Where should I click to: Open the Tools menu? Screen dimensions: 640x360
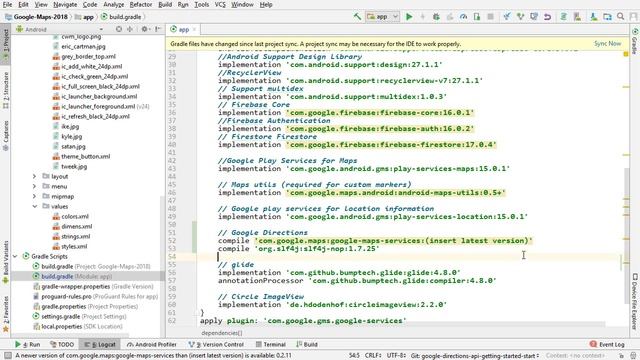click(x=202, y=4)
